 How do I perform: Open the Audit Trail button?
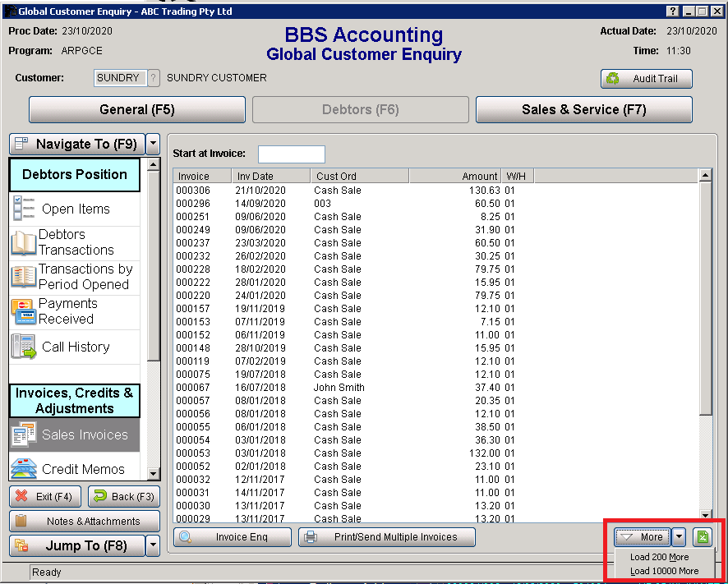[x=647, y=79]
